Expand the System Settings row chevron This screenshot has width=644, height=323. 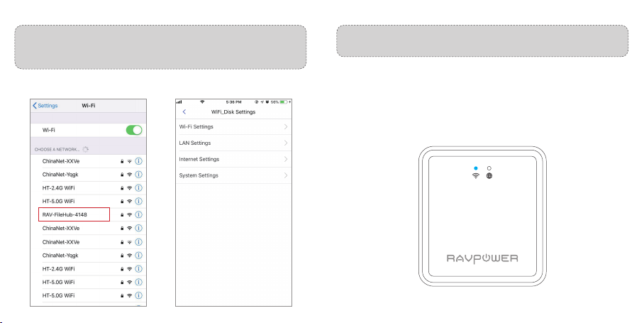286,175
